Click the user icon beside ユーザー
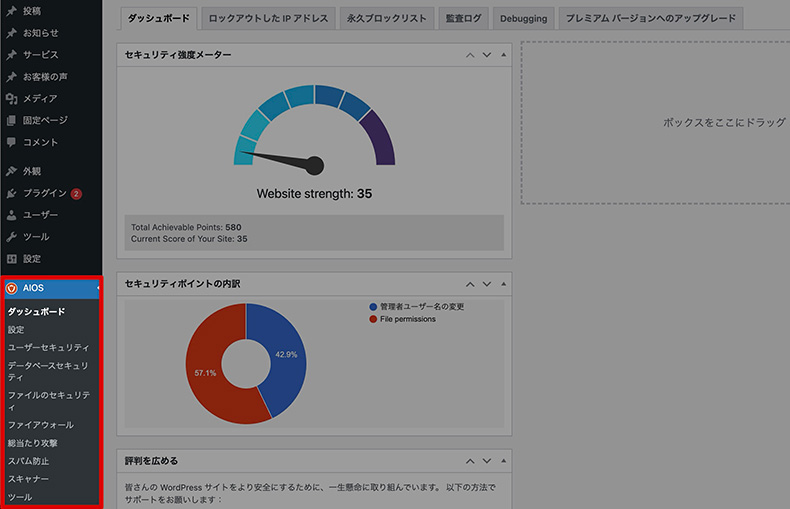Screen dimensions: 790x509 pos(11,215)
